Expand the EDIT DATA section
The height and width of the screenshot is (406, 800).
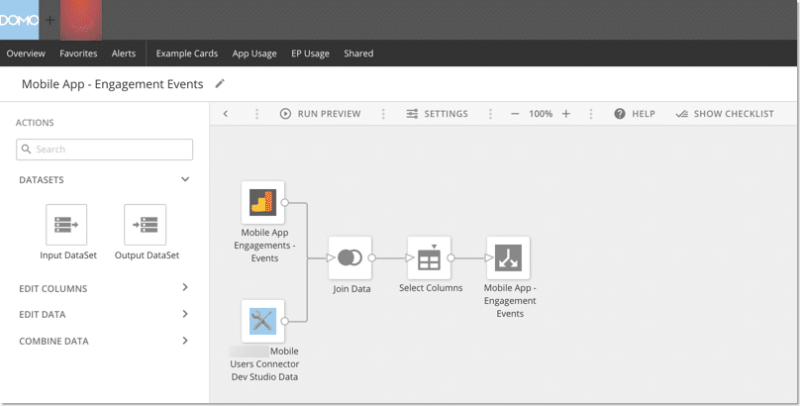click(185, 314)
